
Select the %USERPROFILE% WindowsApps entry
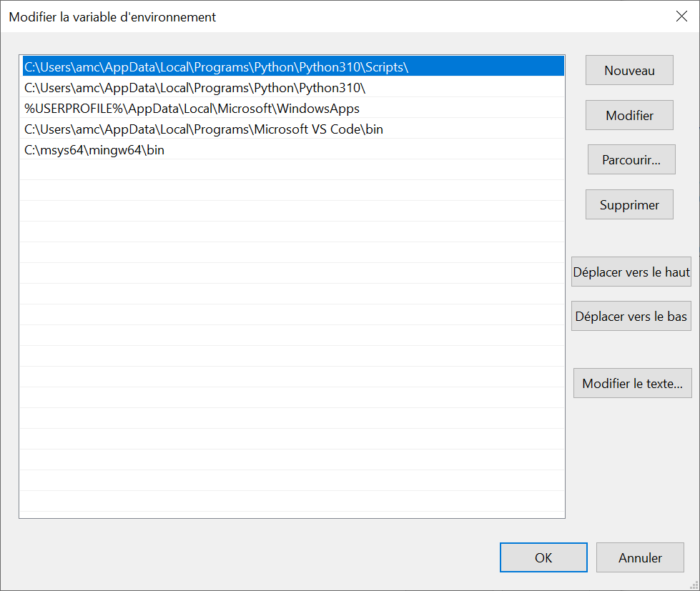tap(192, 109)
